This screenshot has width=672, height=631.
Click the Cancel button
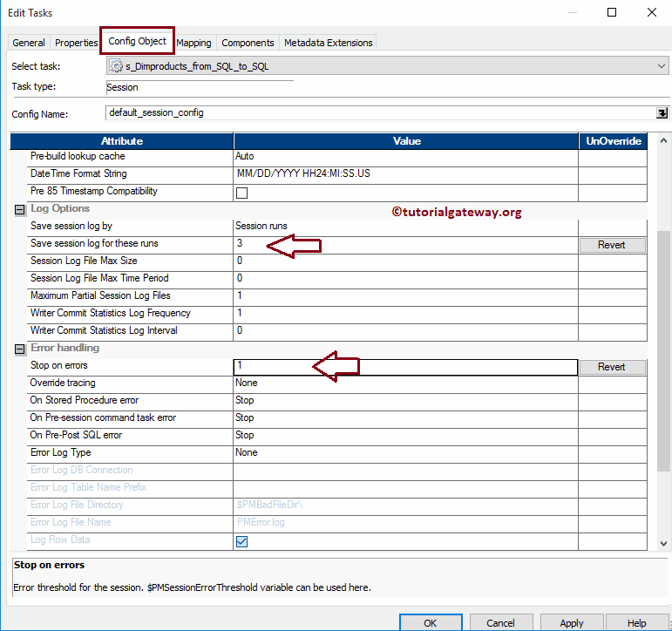(500, 622)
